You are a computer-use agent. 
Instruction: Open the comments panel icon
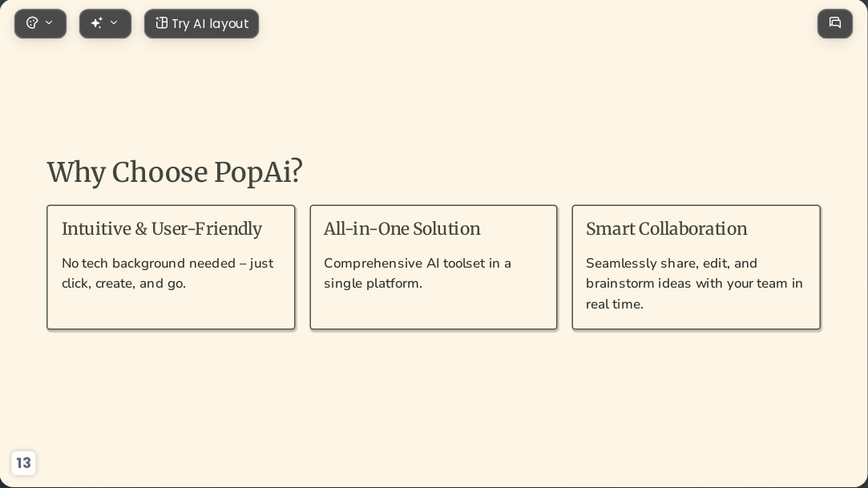(x=835, y=24)
